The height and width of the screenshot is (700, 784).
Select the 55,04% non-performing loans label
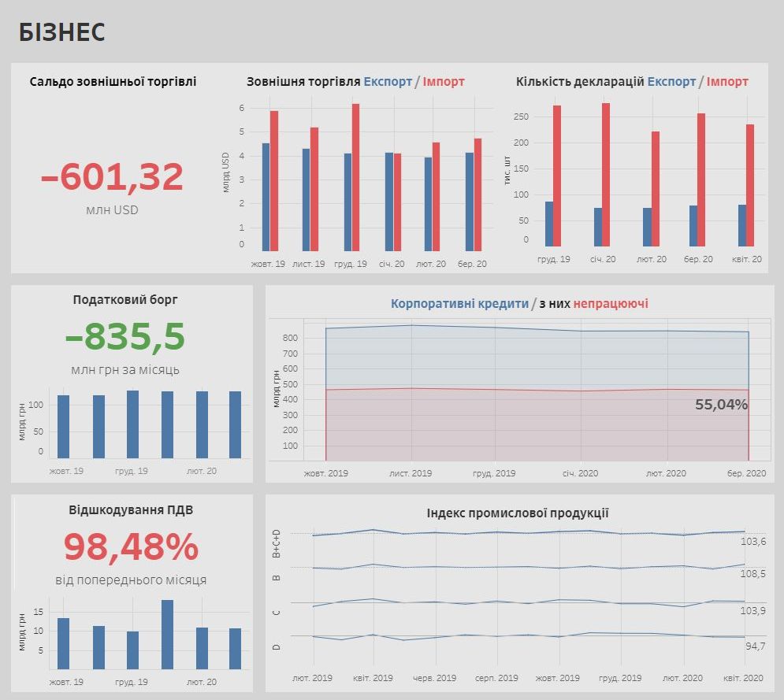[721, 405]
